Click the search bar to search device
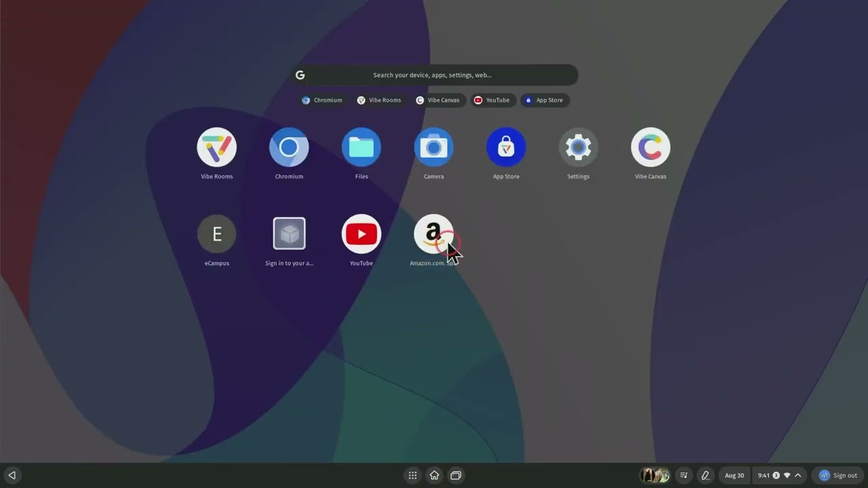868x488 pixels. pyautogui.click(x=434, y=75)
